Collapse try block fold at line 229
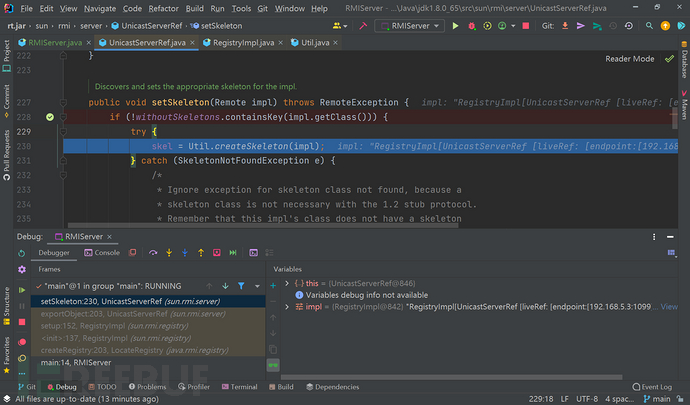The height and width of the screenshot is (405, 690). tap(63, 132)
